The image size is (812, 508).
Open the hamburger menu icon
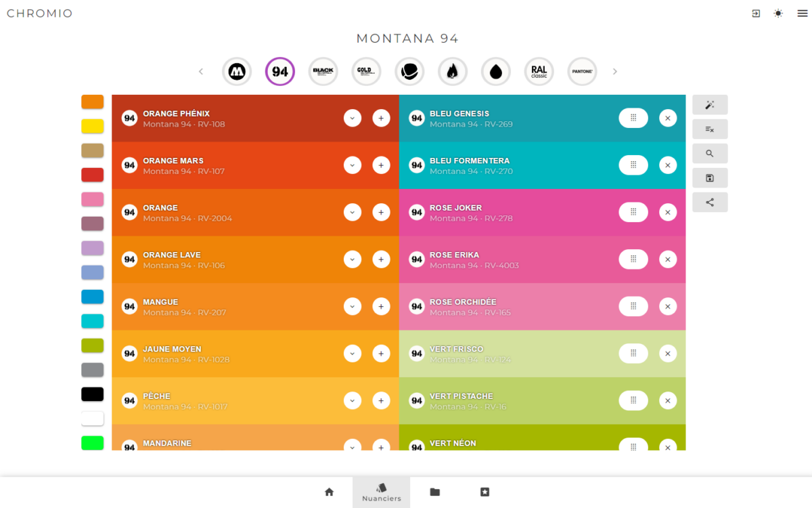(802, 14)
